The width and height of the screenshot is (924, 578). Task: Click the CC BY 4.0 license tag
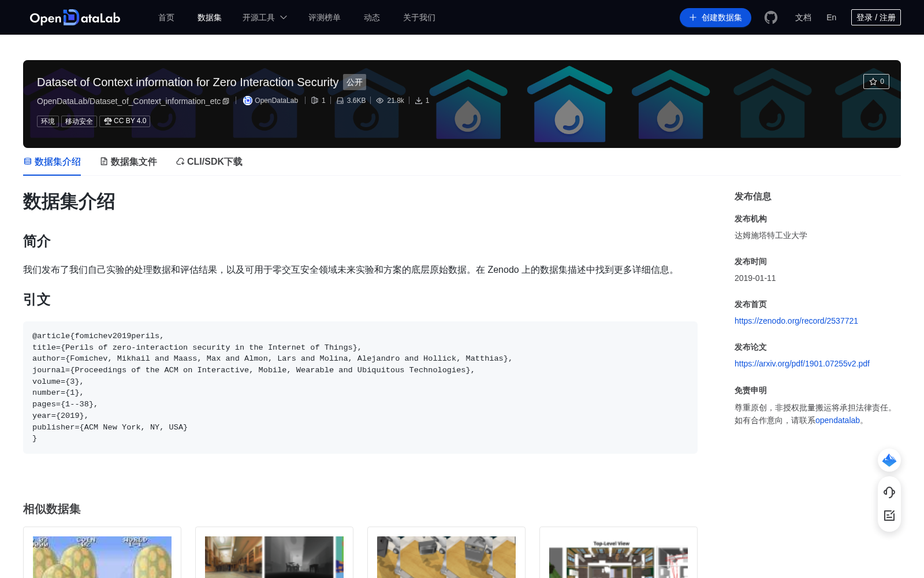click(125, 121)
